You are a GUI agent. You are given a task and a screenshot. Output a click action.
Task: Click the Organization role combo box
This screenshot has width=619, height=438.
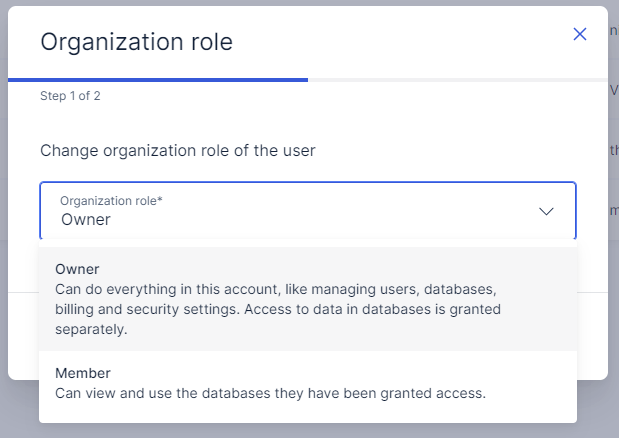pos(300,210)
